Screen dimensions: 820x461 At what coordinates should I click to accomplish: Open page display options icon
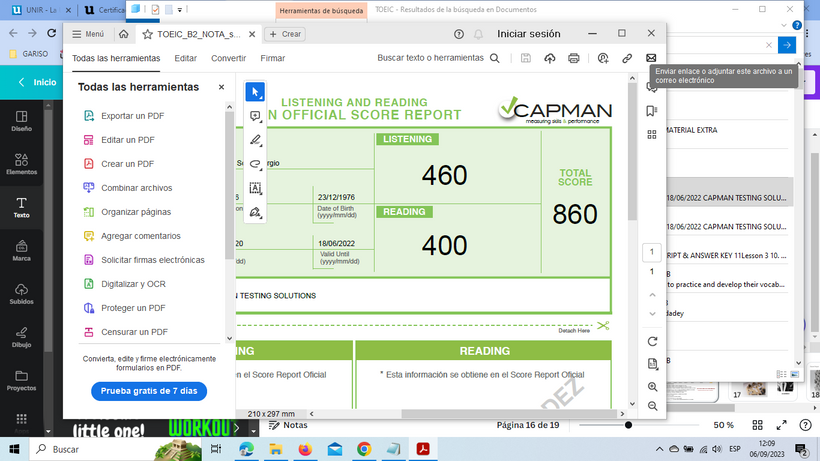click(x=652, y=364)
